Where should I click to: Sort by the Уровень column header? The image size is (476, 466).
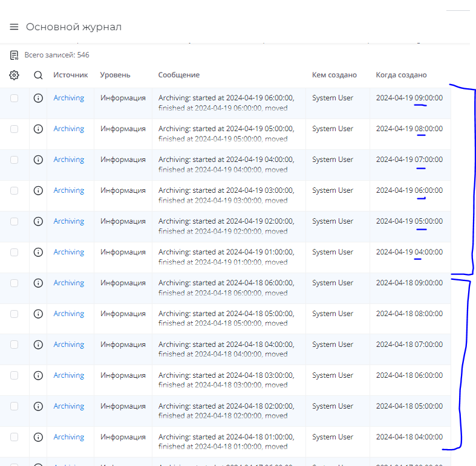click(115, 75)
